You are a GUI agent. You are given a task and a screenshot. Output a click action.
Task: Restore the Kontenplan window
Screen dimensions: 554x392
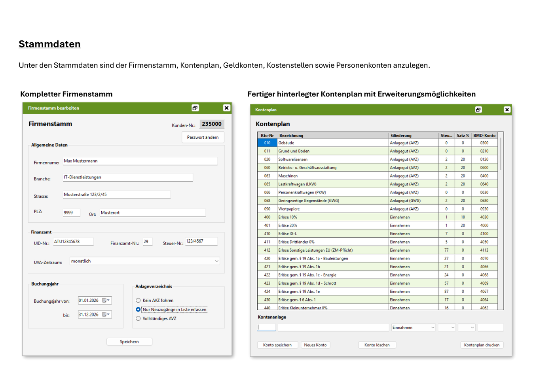(x=478, y=110)
